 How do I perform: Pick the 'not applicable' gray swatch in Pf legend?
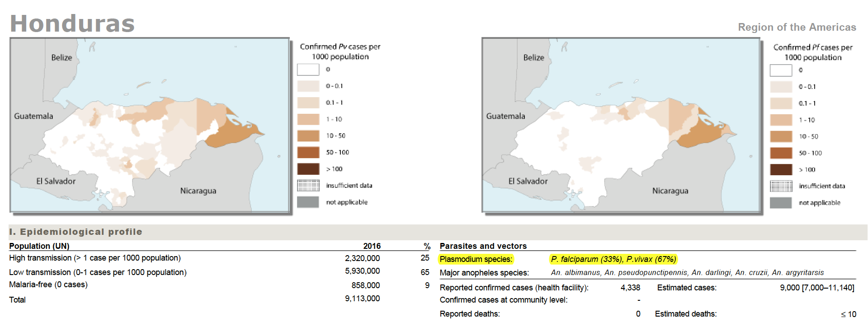[781, 203]
